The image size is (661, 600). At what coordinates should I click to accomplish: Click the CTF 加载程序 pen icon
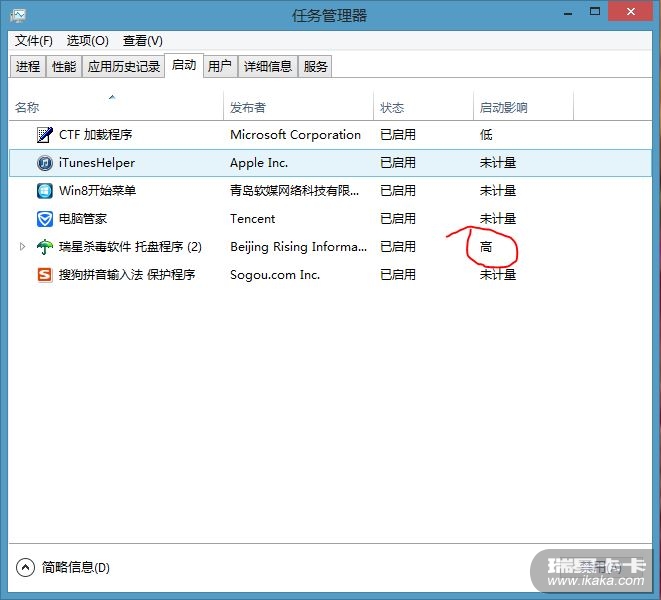(x=45, y=135)
